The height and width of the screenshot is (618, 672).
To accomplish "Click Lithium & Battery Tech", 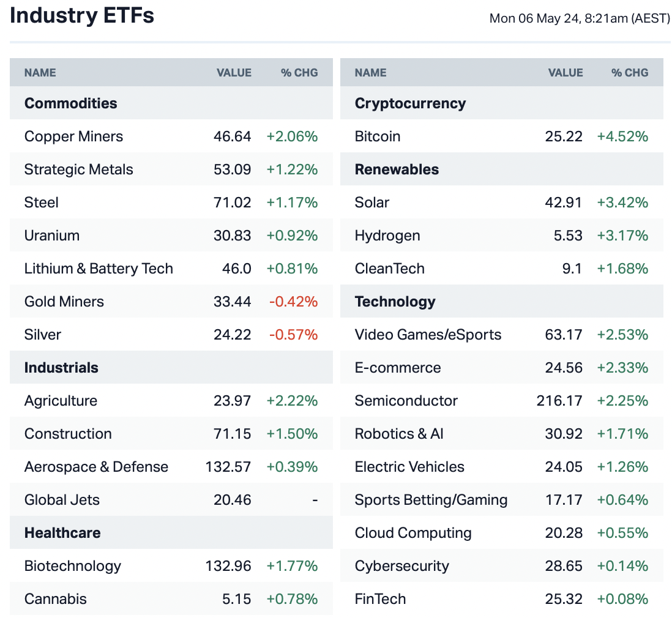I will pyautogui.click(x=99, y=269).
